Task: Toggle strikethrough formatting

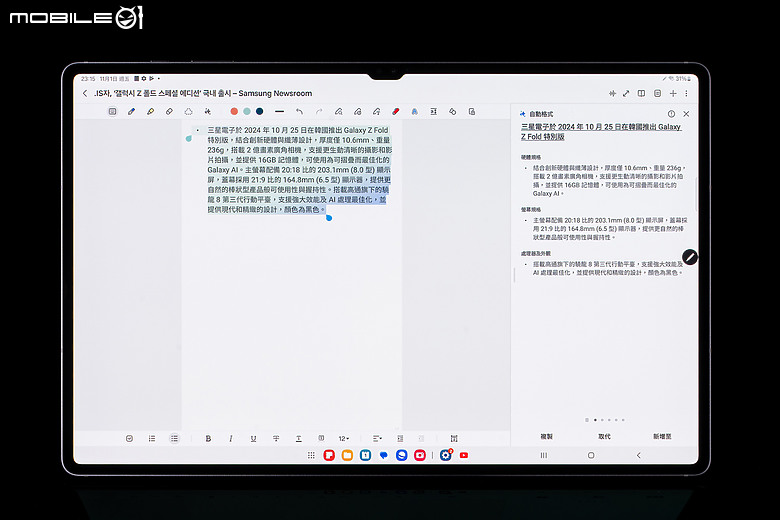Action: click(x=276, y=438)
